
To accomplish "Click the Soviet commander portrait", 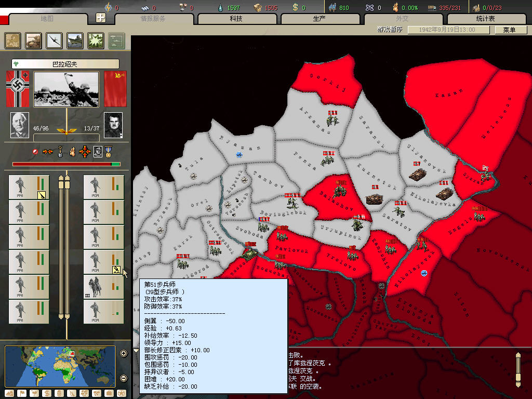I will coord(113,125).
